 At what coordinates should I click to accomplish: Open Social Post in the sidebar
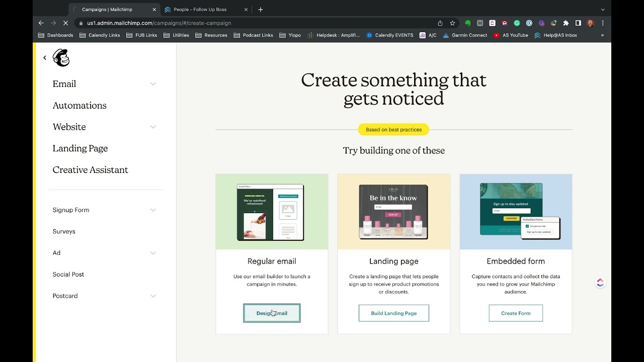[x=68, y=275]
